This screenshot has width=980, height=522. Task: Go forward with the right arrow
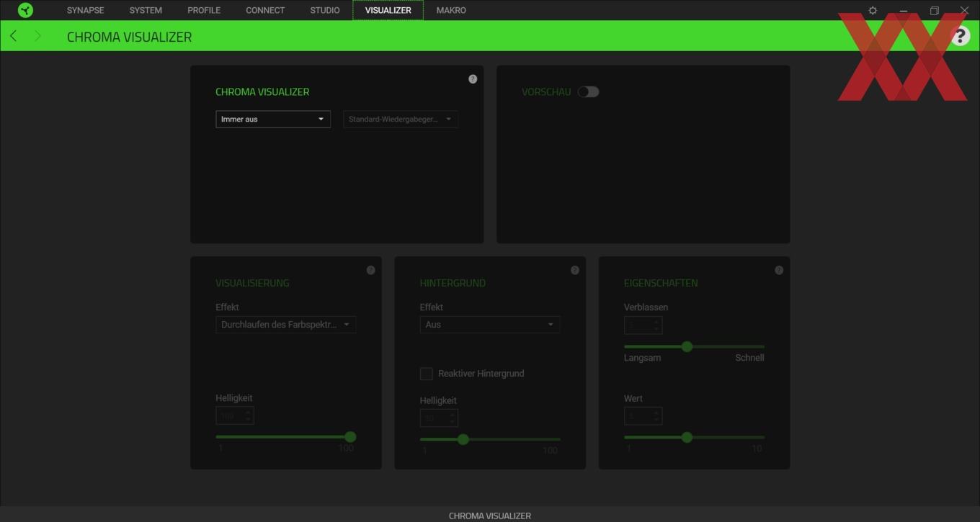pos(37,36)
